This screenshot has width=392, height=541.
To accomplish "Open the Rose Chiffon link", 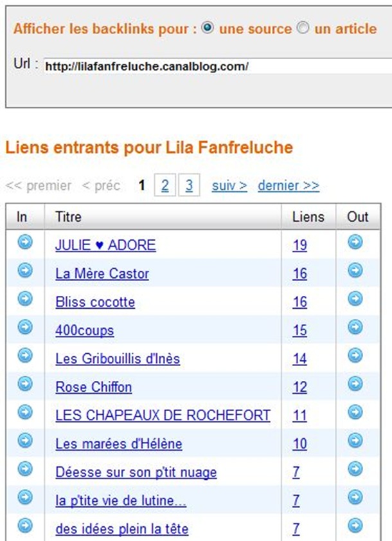I will click(93, 387).
